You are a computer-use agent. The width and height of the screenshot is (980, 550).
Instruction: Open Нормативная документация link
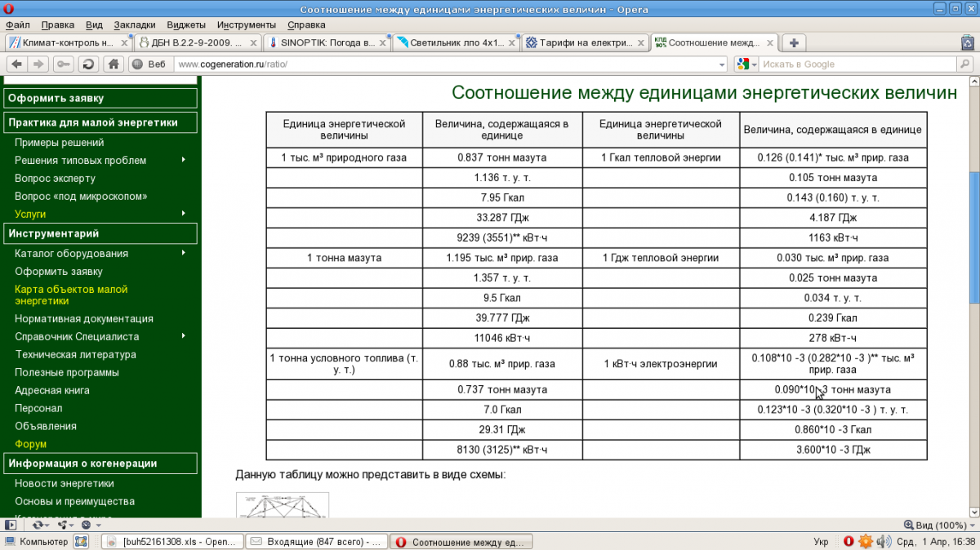point(84,318)
